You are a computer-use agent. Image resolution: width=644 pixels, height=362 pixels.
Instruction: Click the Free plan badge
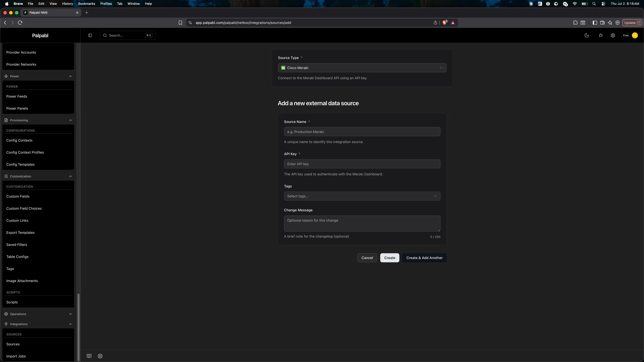pos(626,35)
